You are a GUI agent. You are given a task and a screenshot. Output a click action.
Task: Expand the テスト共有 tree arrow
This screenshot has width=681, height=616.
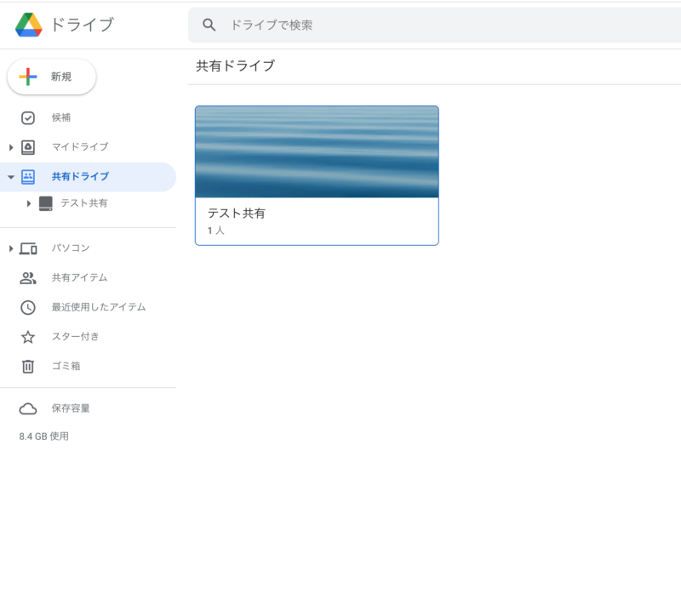click(29, 203)
